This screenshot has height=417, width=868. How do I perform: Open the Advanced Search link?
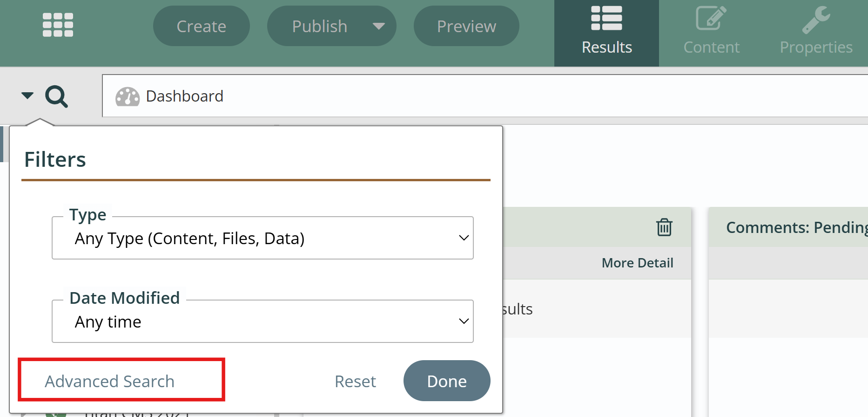tap(110, 381)
